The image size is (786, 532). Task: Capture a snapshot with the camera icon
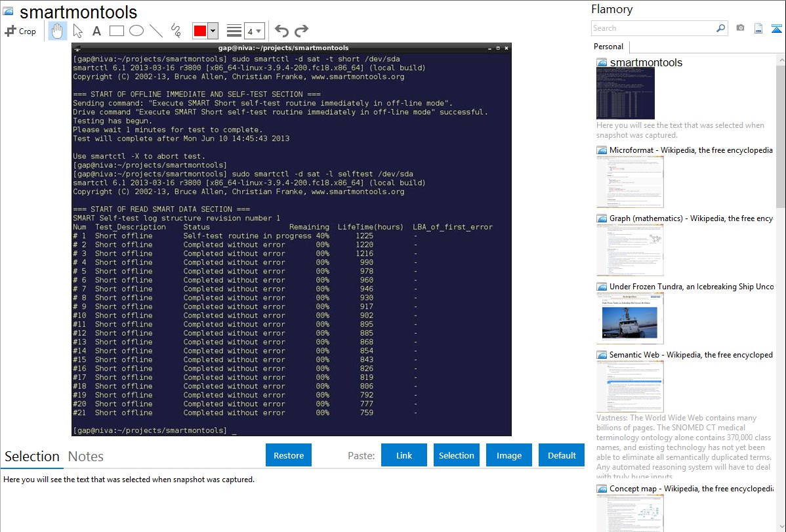tap(740, 28)
